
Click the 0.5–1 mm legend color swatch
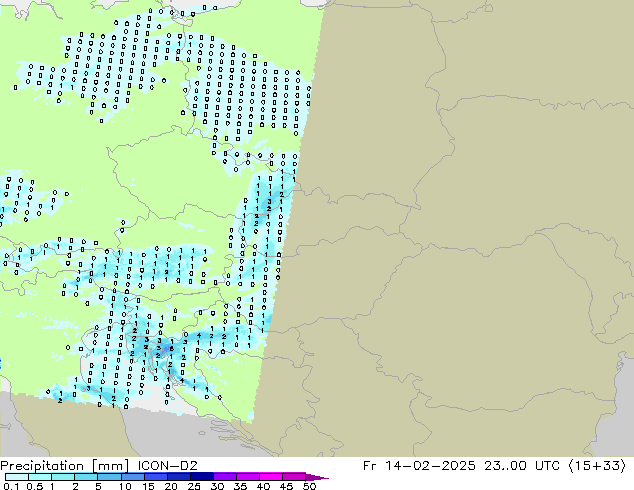[40, 477]
